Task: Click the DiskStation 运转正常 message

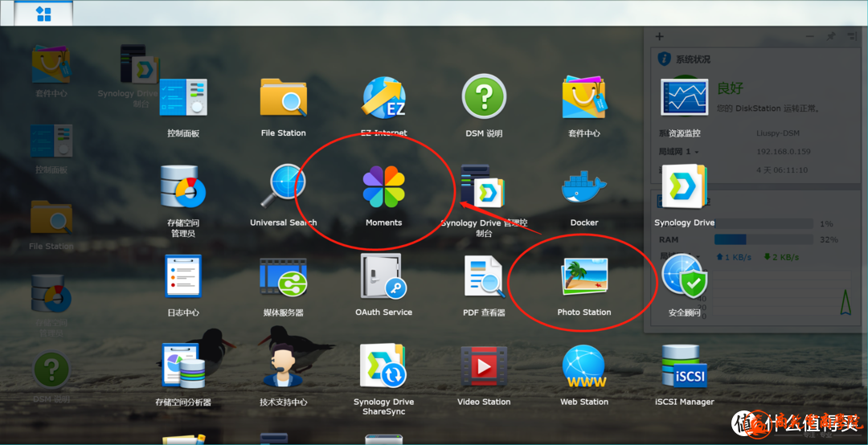Action: pos(768,108)
